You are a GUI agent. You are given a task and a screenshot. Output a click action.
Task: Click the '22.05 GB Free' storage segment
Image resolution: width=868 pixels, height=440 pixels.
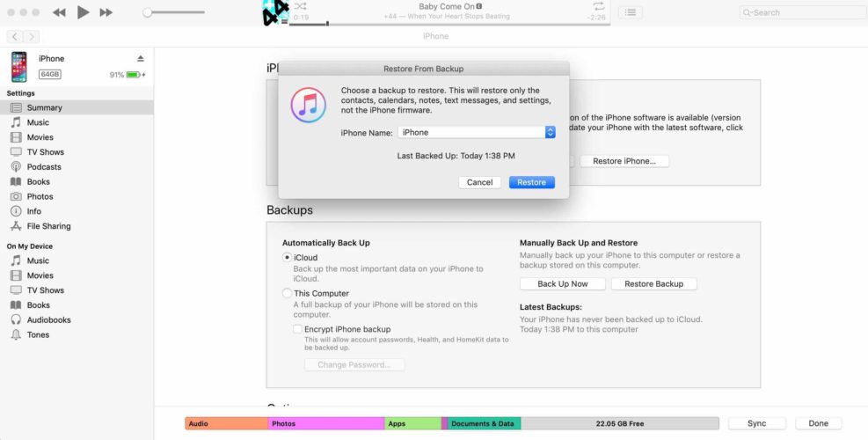coord(620,423)
